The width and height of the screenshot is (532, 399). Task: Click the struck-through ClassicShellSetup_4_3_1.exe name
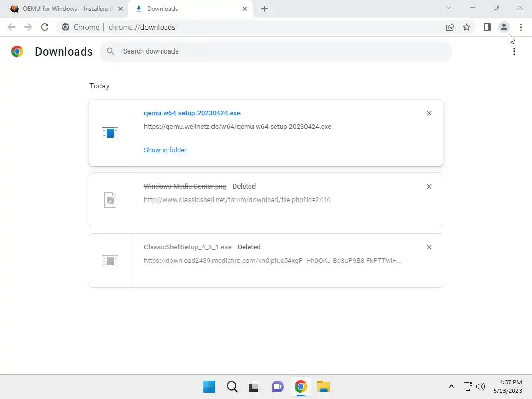tap(188, 247)
